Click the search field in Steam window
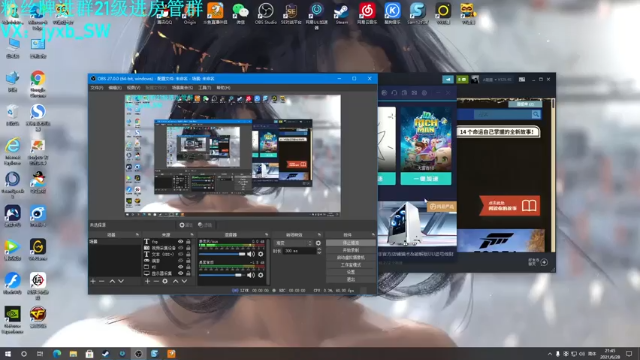Image resolution: width=640 pixels, height=360 pixels. (502, 115)
